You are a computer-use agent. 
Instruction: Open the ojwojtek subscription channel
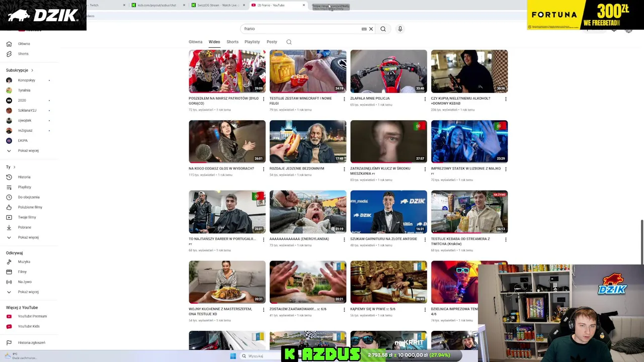pyautogui.click(x=25, y=120)
